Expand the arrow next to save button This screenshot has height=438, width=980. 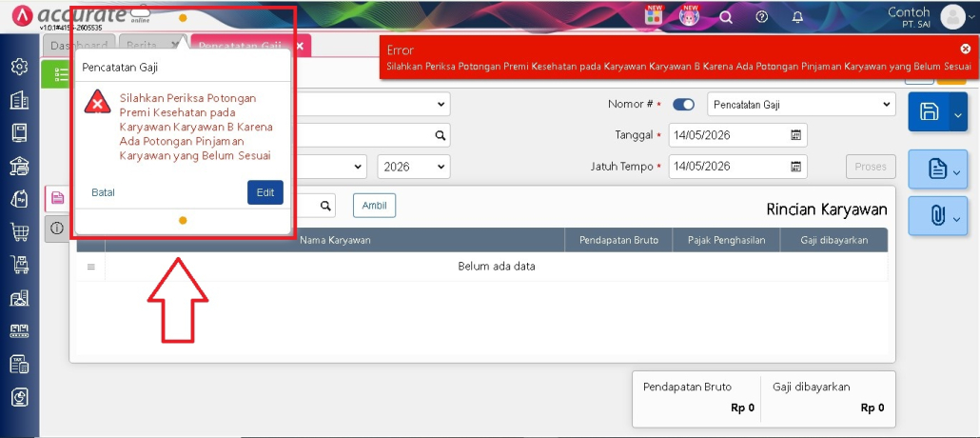point(958,112)
